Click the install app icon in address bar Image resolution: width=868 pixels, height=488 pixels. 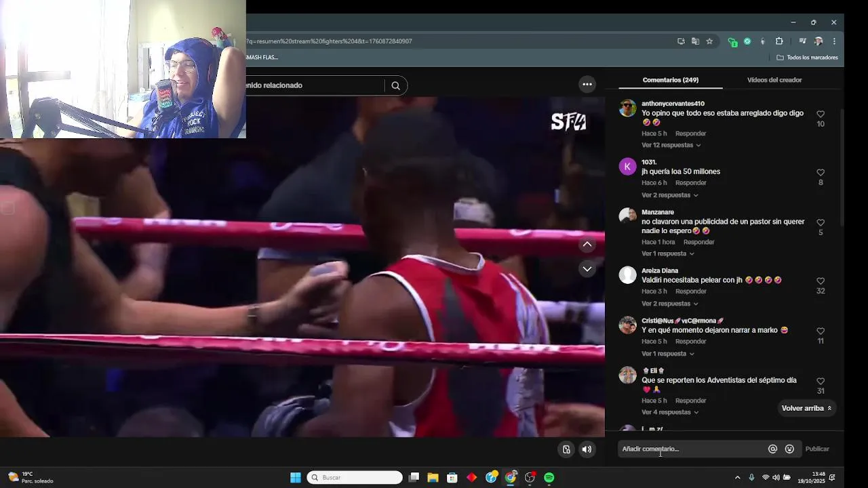(681, 41)
